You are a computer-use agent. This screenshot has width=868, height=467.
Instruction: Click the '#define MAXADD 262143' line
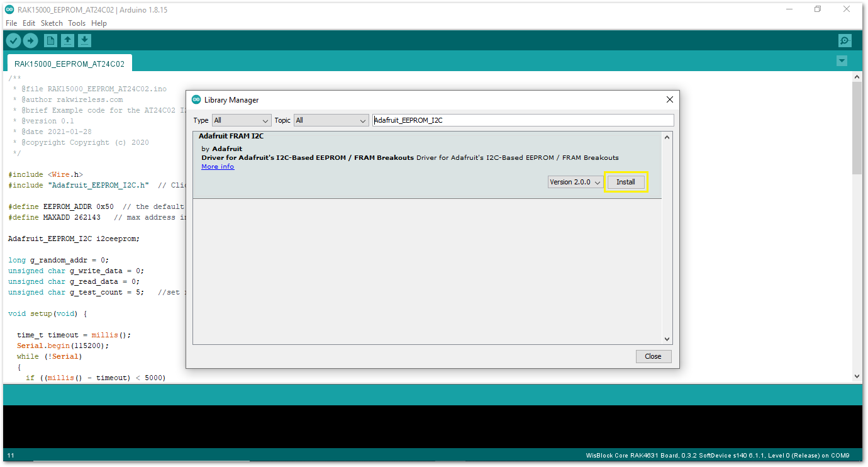pos(54,217)
